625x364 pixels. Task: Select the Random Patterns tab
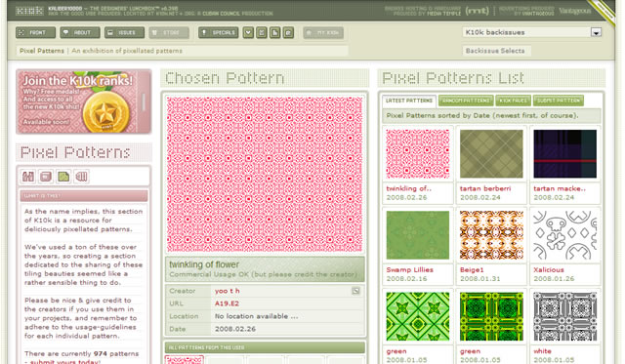point(466,101)
